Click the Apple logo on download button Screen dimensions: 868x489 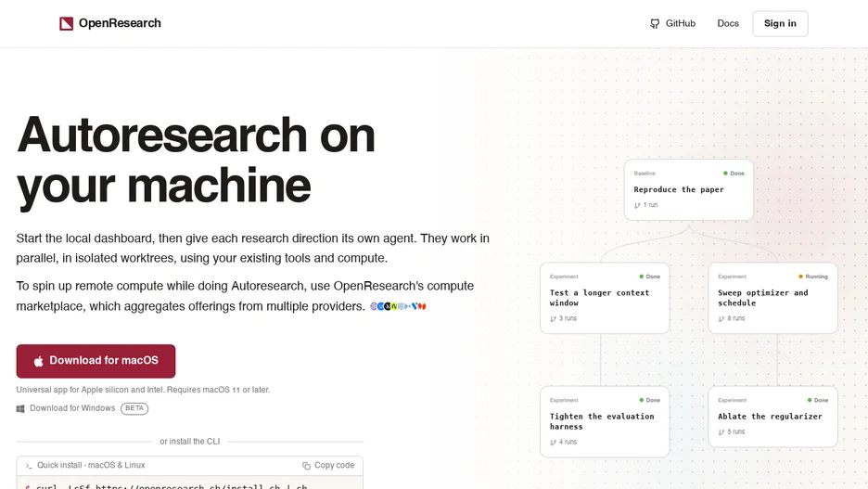(x=39, y=361)
